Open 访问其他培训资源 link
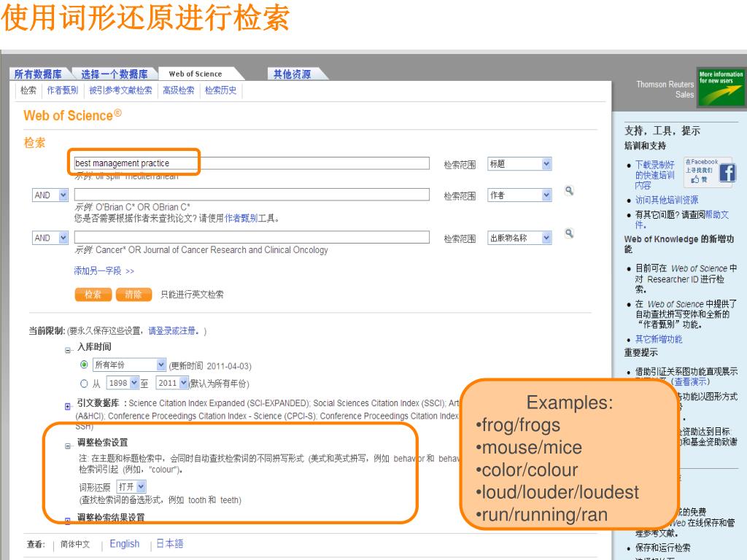 [667, 200]
